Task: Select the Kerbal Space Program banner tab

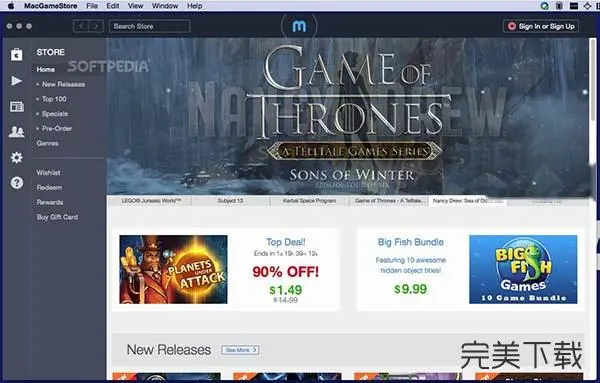Action: tap(310, 201)
